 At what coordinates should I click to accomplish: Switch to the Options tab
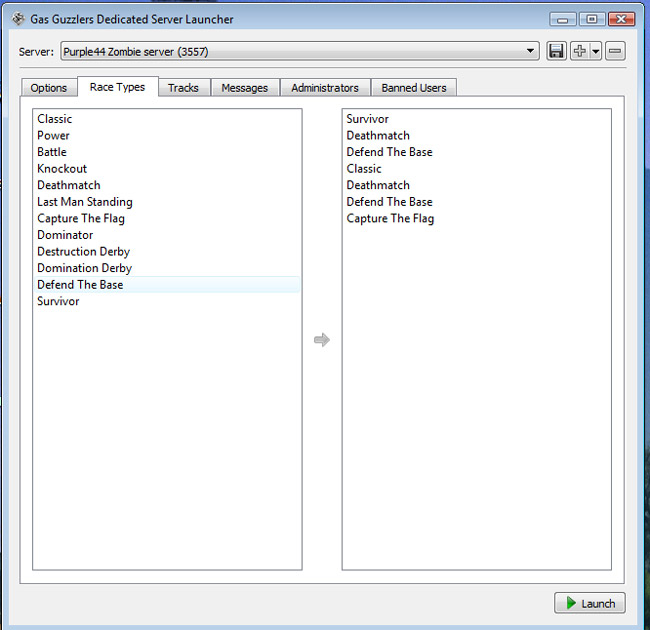tap(49, 88)
